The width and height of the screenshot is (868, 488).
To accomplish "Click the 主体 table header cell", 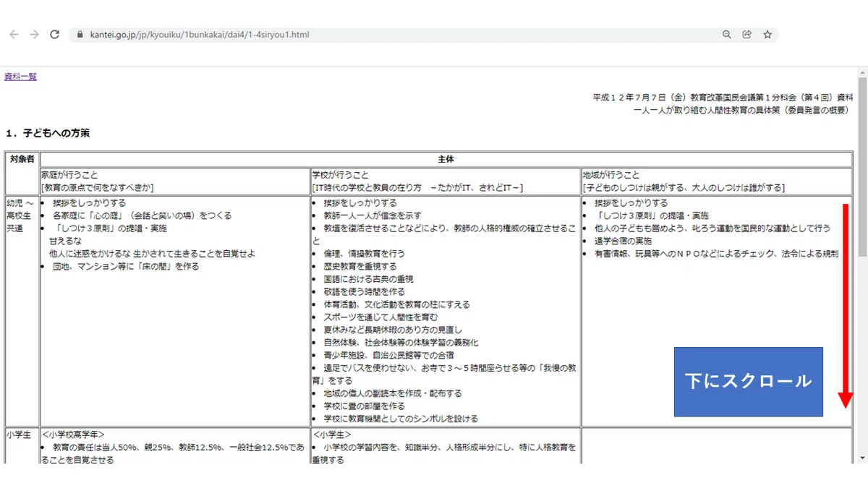I will tap(446, 159).
